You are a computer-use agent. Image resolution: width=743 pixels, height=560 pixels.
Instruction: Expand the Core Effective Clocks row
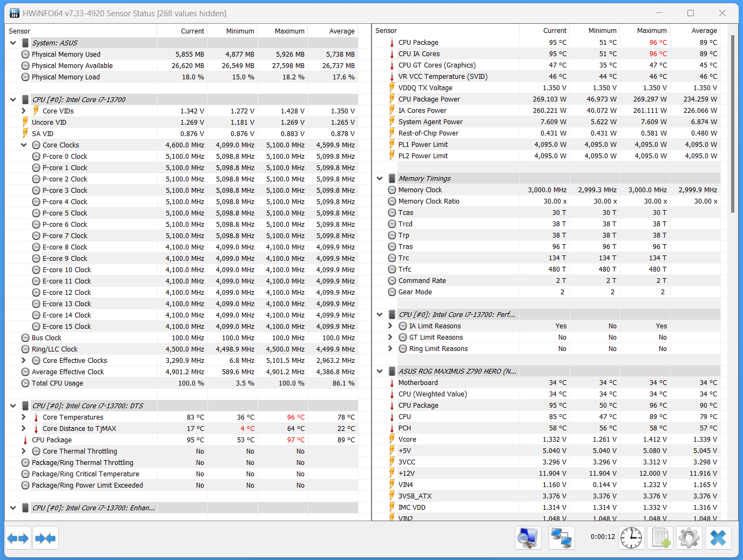click(x=24, y=360)
